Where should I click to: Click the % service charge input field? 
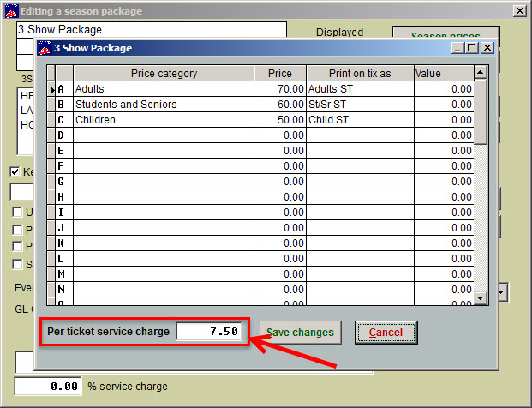click(48, 386)
